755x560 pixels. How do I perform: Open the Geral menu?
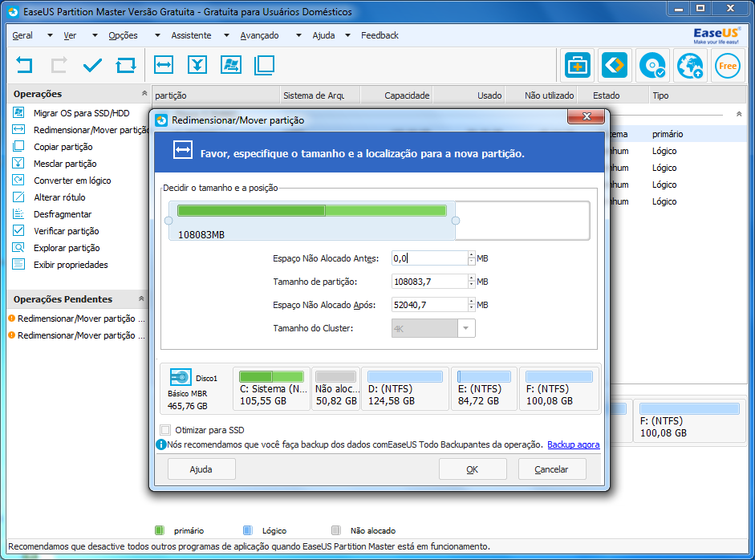[x=22, y=35]
